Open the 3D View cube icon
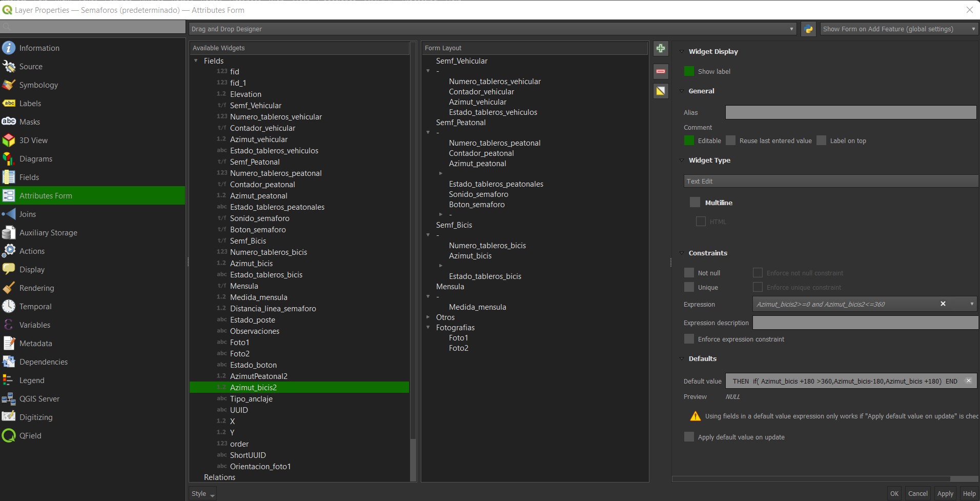Image resolution: width=980 pixels, height=501 pixels. coord(9,140)
